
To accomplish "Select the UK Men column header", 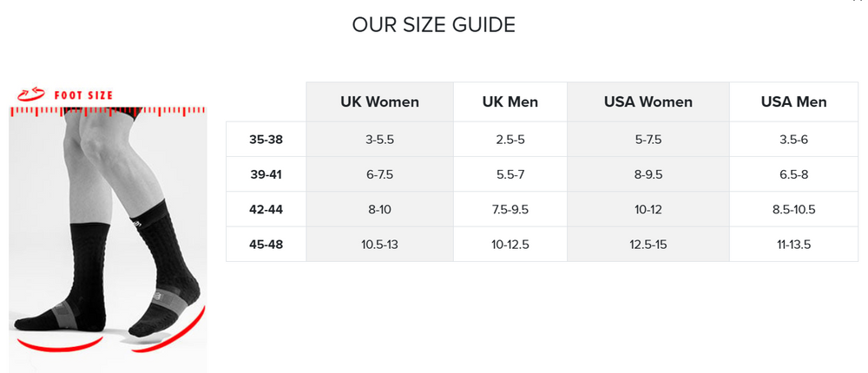I will coord(510,102).
